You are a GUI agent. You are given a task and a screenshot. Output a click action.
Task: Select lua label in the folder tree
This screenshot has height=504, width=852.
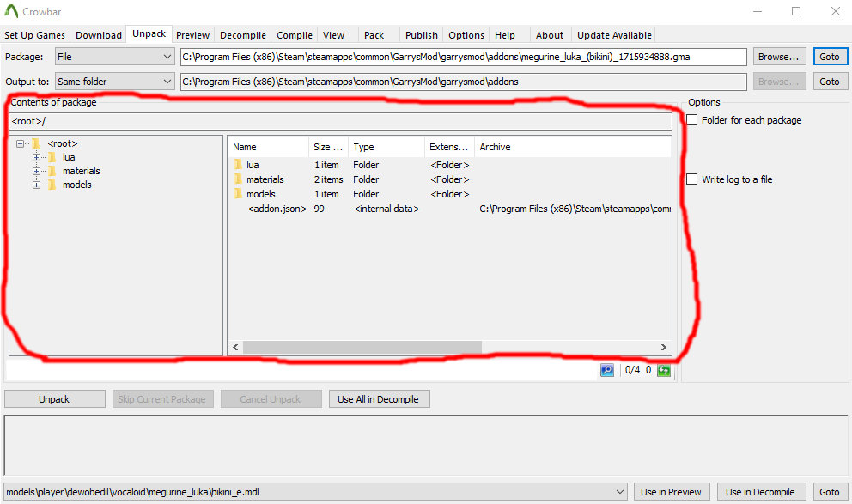coord(69,157)
